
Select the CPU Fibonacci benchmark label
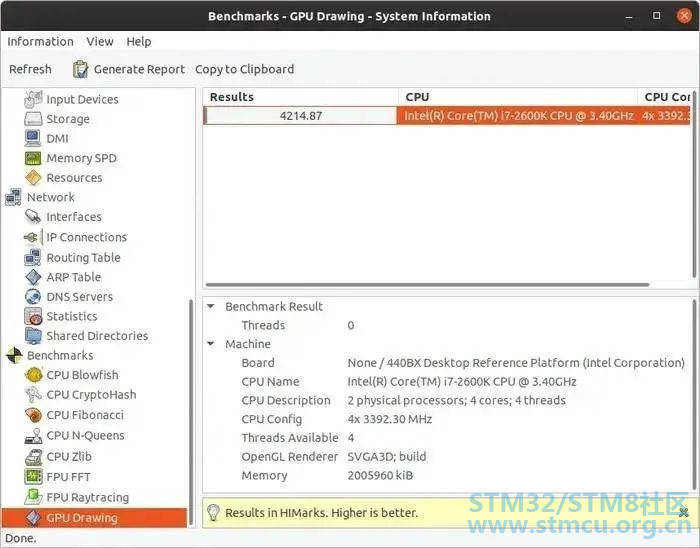85,415
